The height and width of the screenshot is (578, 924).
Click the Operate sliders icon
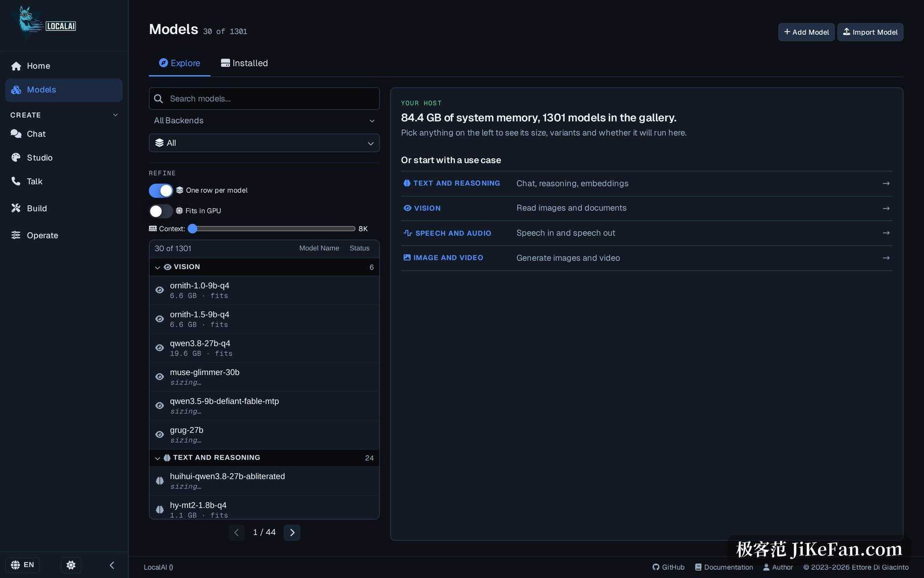point(16,235)
